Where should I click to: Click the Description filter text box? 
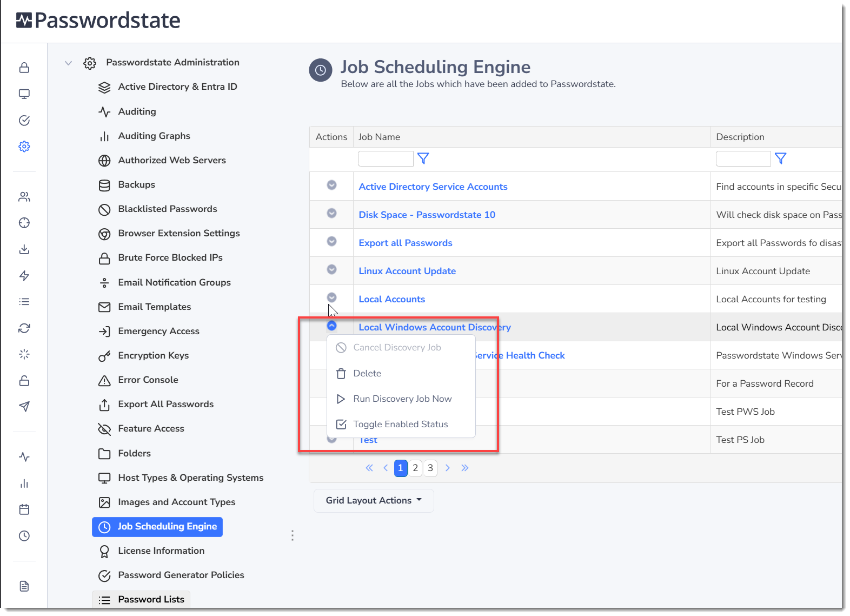(743, 158)
